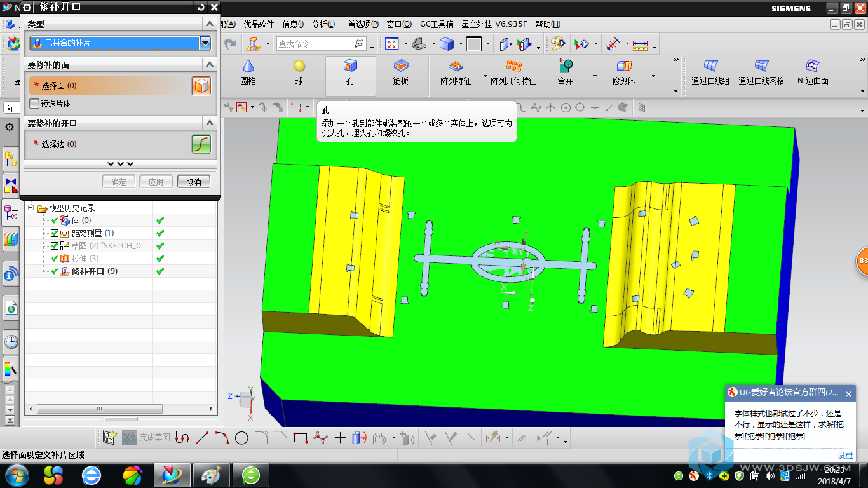Viewport: 868px width, 488px height.
Task: Select the Arc sketch tool
Action: pos(222,438)
